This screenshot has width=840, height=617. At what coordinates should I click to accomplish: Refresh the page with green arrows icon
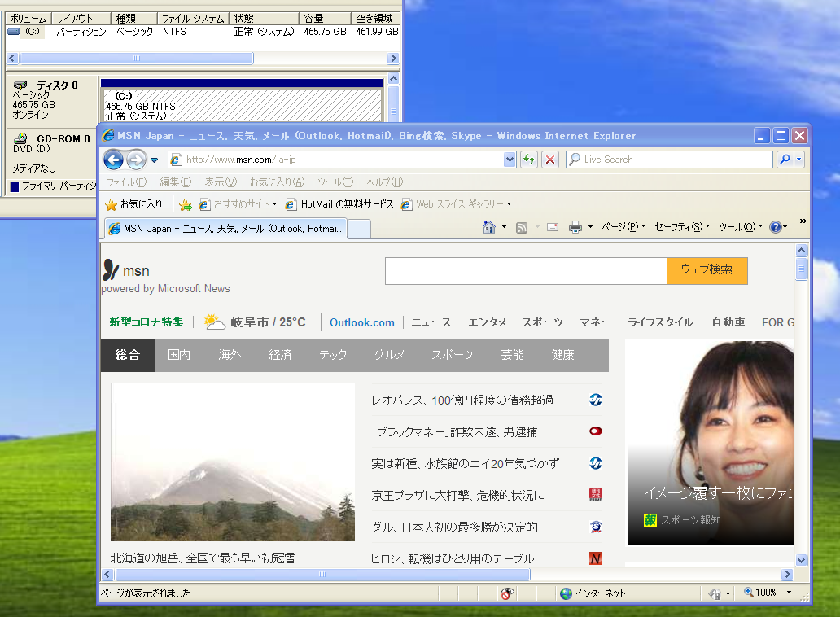[x=529, y=160]
